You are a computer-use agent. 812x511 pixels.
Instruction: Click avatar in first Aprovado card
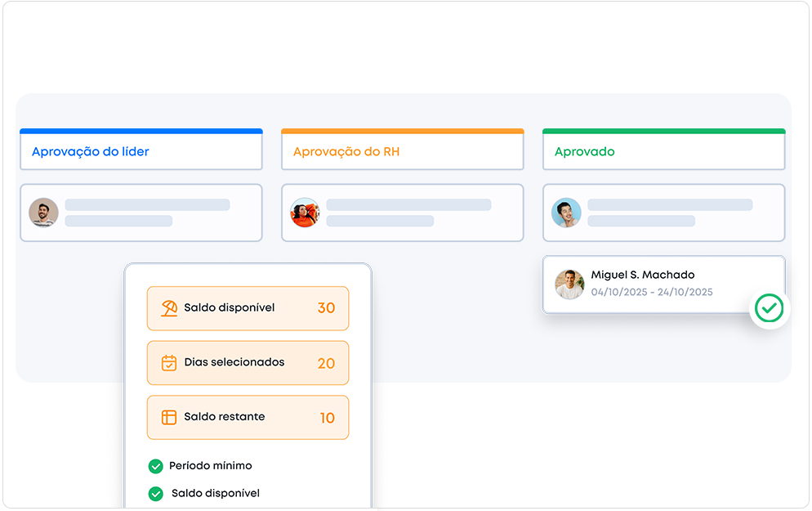[x=566, y=213]
